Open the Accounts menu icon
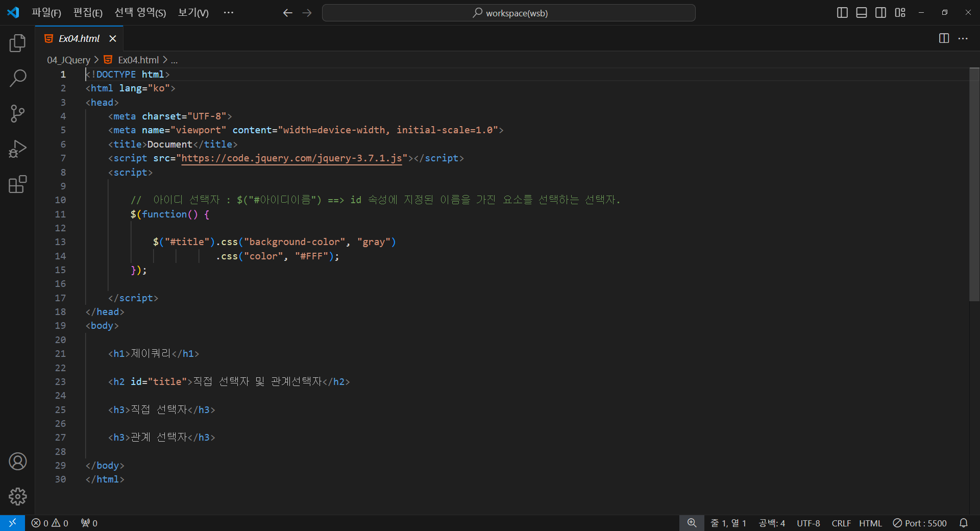This screenshot has width=980, height=531. (17, 462)
